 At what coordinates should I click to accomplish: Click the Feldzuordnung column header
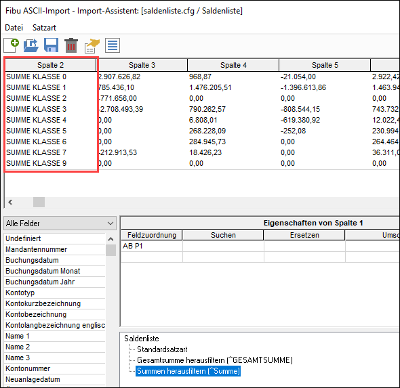[152, 235]
